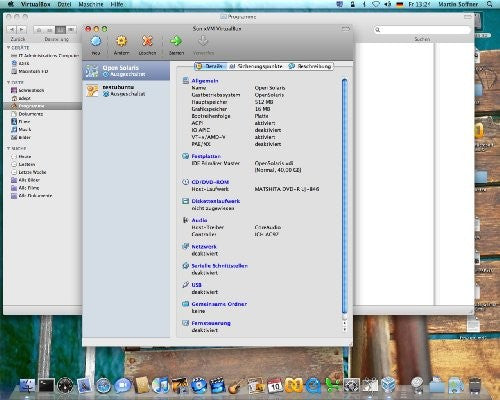Click the volume icon in menu bar
500x400 pixels.
click(x=388, y=4)
